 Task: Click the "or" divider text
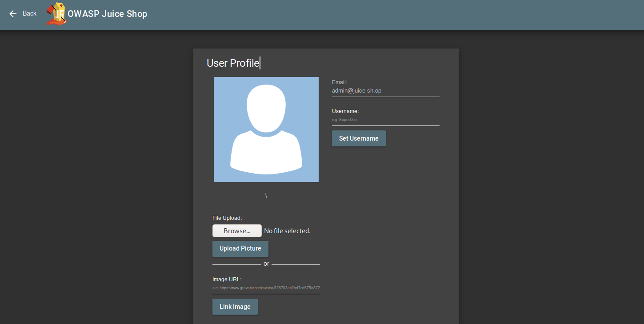(266, 264)
